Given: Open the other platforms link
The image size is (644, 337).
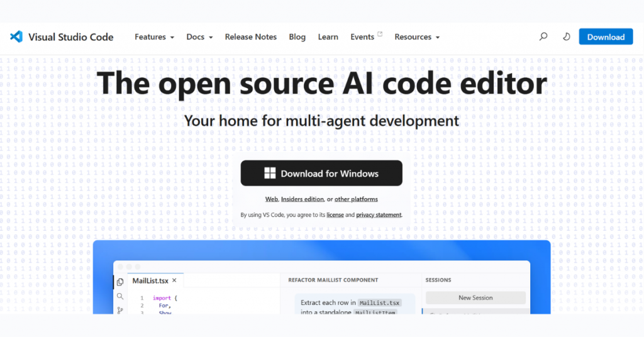Looking at the screenshot, I should coord(356,199).
